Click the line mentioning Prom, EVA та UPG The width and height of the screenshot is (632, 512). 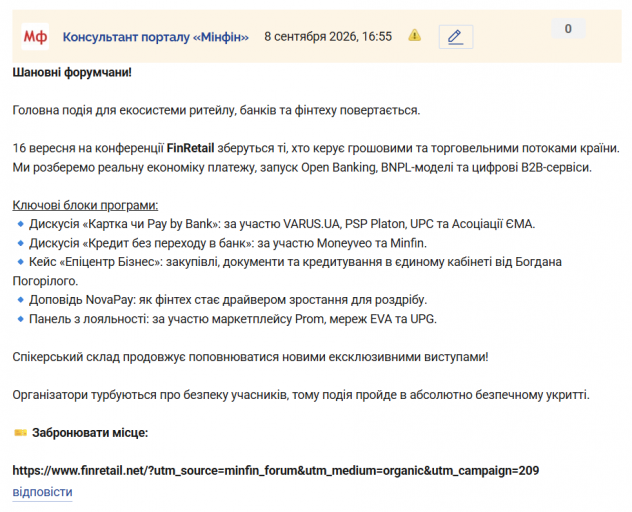point(233,319)
